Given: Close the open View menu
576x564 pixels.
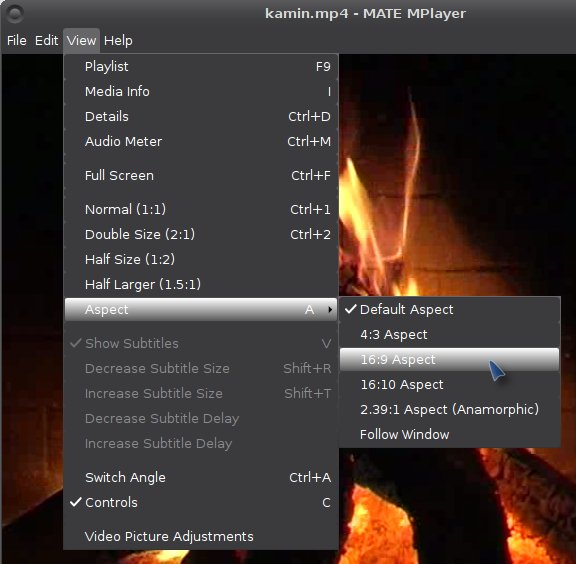Looking at the screenshot, I should pyautogui.click(x=81, y=40).
